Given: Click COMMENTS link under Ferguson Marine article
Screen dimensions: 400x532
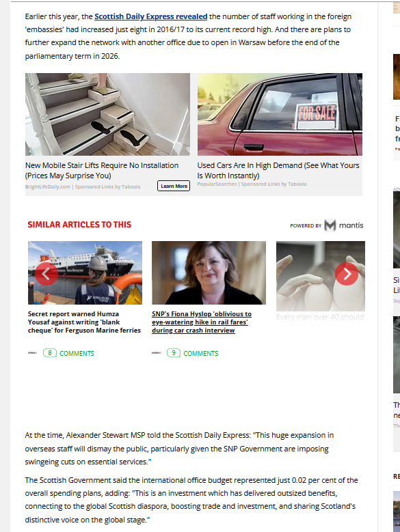Looking at the screenshot, I should tap(77, 354).
